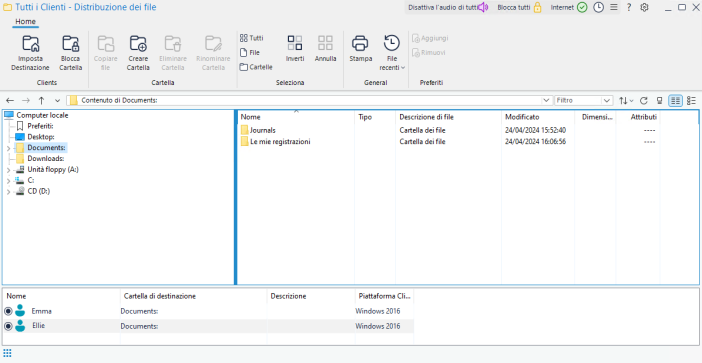Click the Copiare file icon

pyautogui.click(x=106, y=43)
